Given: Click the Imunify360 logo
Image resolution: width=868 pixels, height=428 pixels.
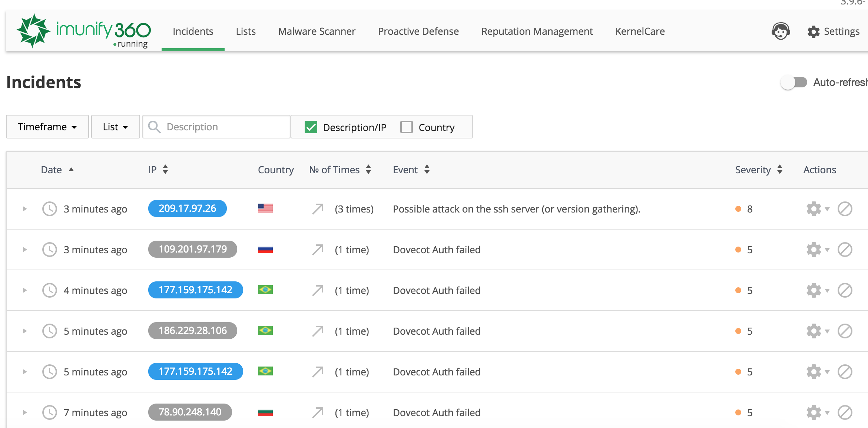Looking at the screenshot, I should [x=84, y=31].
